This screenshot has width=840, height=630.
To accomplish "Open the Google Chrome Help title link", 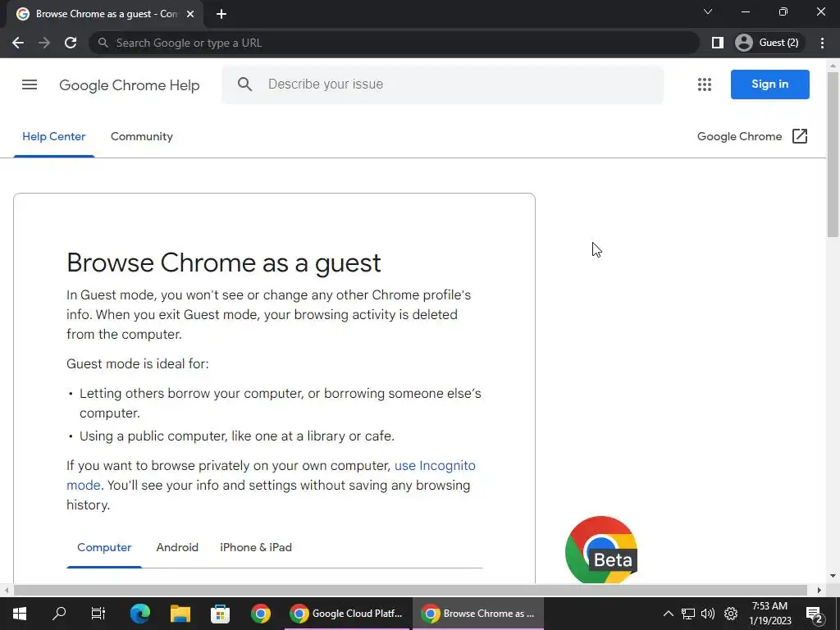I will click(129, 85).
